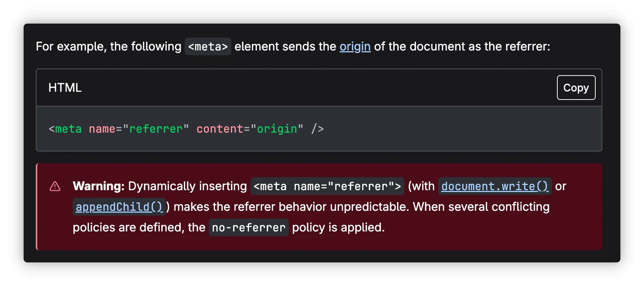Follow the document.write() link

pos(495,186)
